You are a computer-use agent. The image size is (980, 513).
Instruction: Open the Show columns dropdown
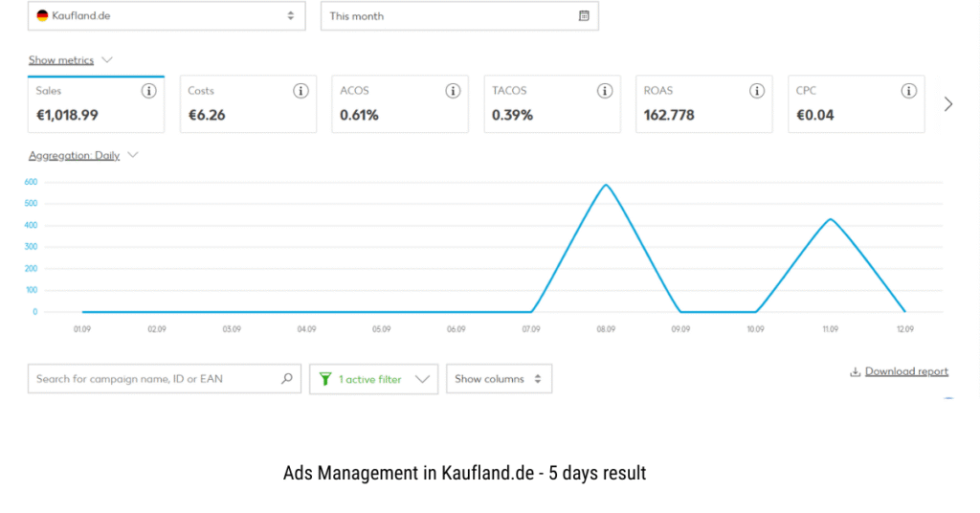tap(499, 379)
